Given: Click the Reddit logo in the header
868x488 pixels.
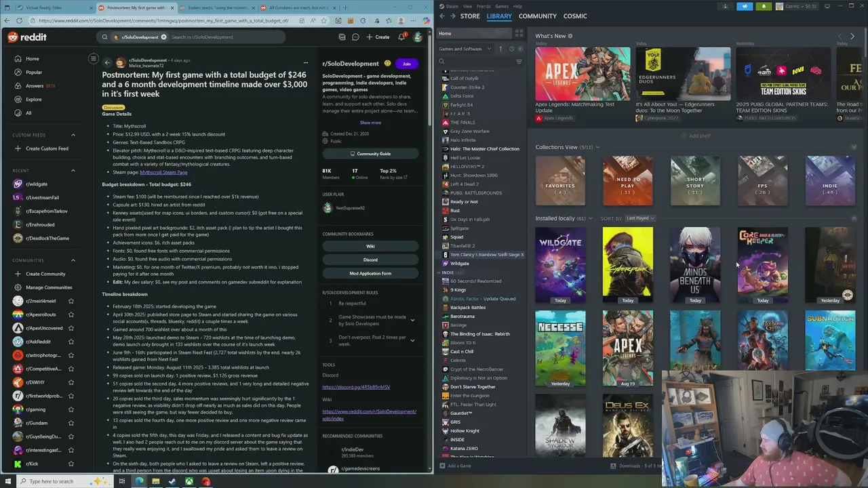Looking at the screenshot, I should point(27,37).
